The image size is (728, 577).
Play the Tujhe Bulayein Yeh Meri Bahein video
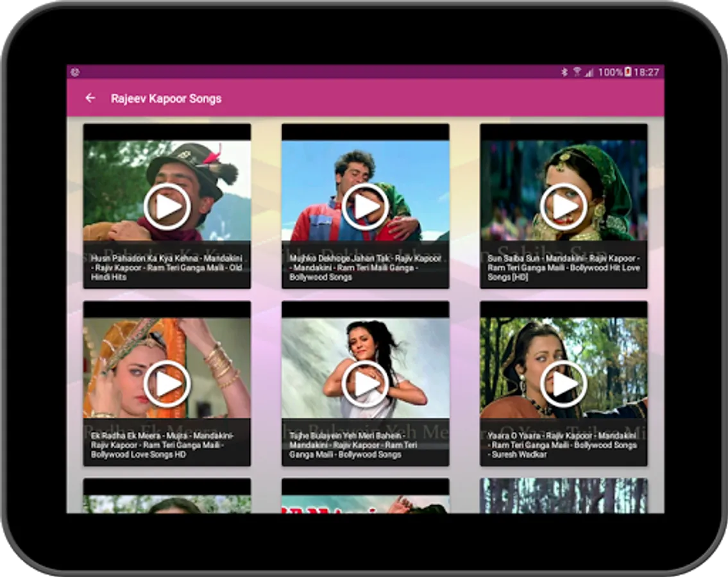[366, 384]
